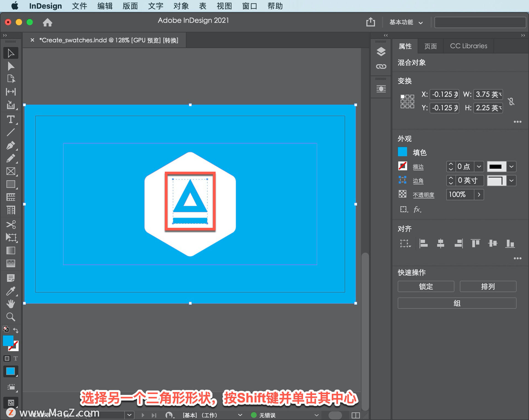Switch to the 页面 tab
529x420 pixels.
(430, 46)
